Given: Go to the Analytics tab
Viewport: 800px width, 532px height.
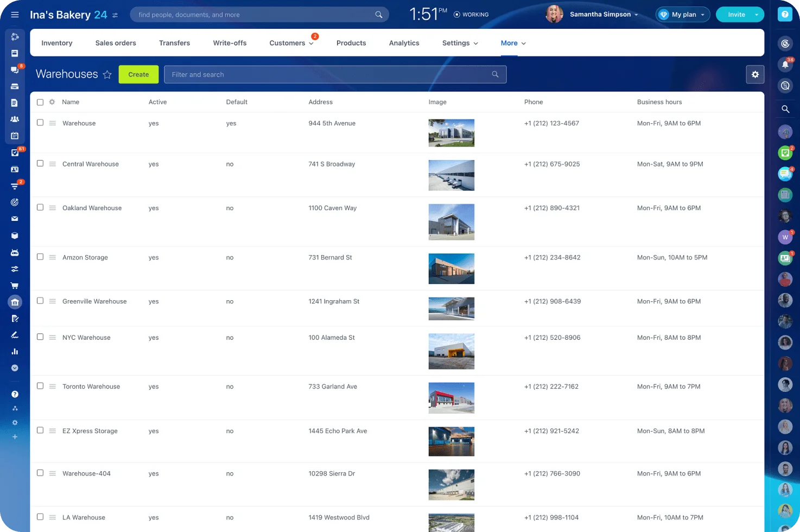Looking at the screenshot, I should tap(404, 43).
